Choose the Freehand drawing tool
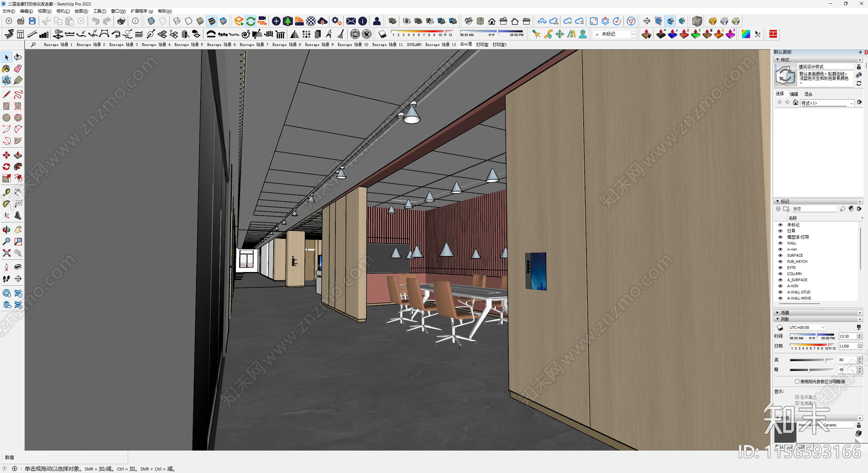The image size is (868, 473). pos(18,94)
